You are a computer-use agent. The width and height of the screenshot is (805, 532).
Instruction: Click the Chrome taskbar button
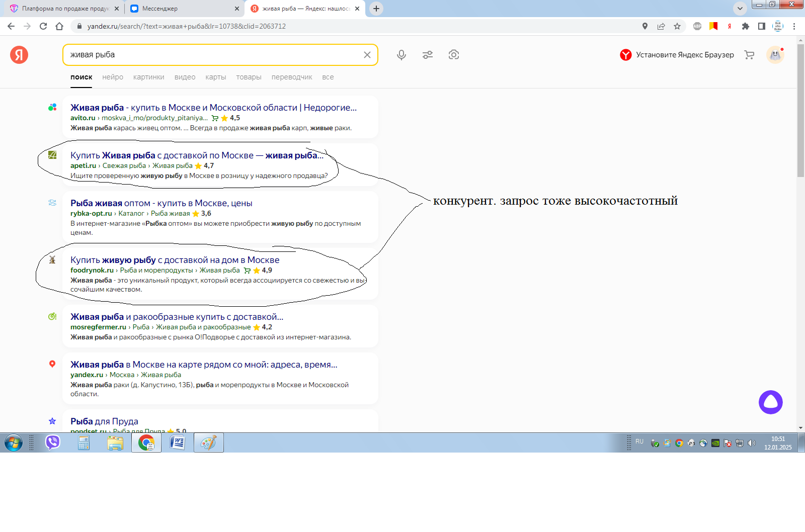[146, 442]
